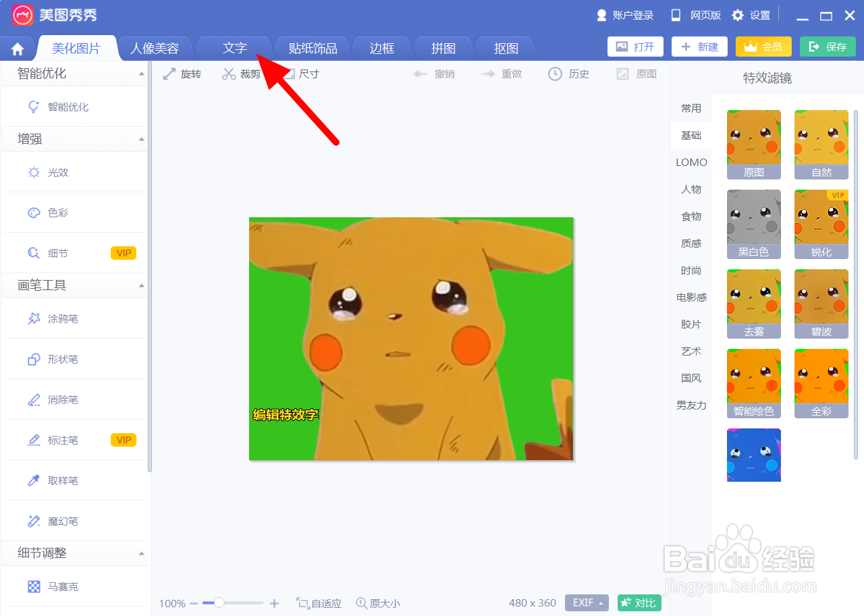Zoom in with the plus icon
The height and width of the screenshot is (616, 864).
pos(274,603)
